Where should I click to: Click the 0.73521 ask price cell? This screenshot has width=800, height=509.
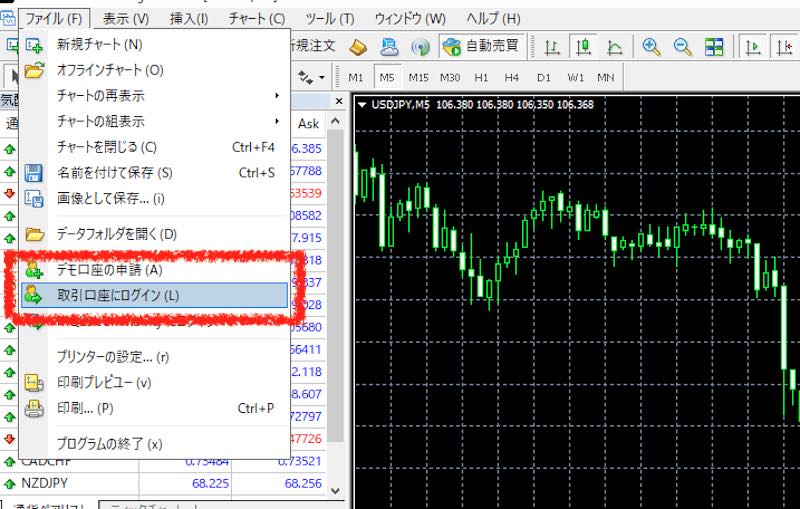click(300, 461)
